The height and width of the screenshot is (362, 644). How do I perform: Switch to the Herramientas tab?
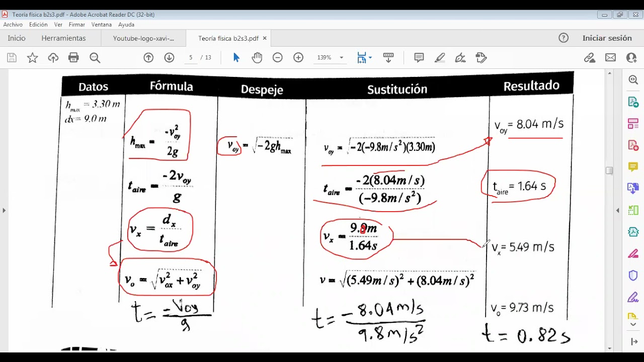(x=63, y=38)
